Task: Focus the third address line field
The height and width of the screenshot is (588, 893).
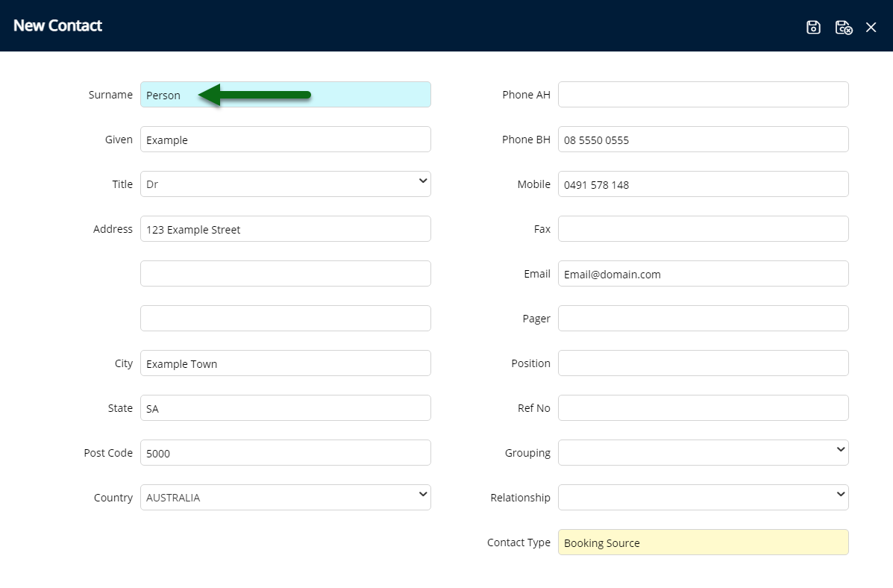Action: [x=285, y=319]
